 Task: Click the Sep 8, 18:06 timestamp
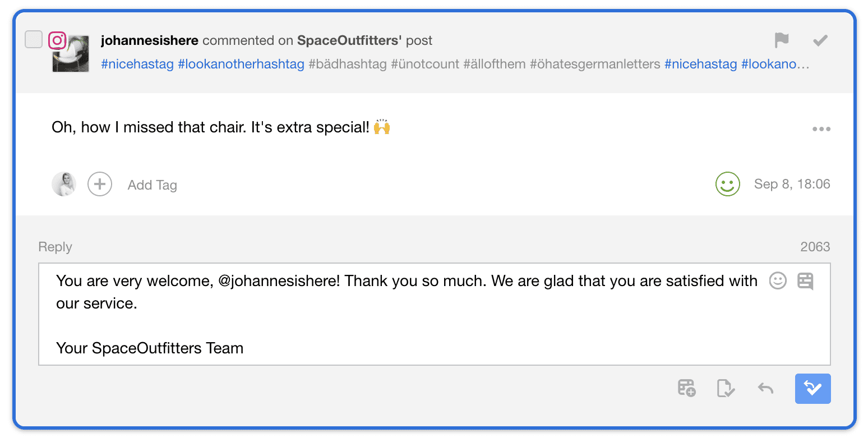click(x=792, y=184)
